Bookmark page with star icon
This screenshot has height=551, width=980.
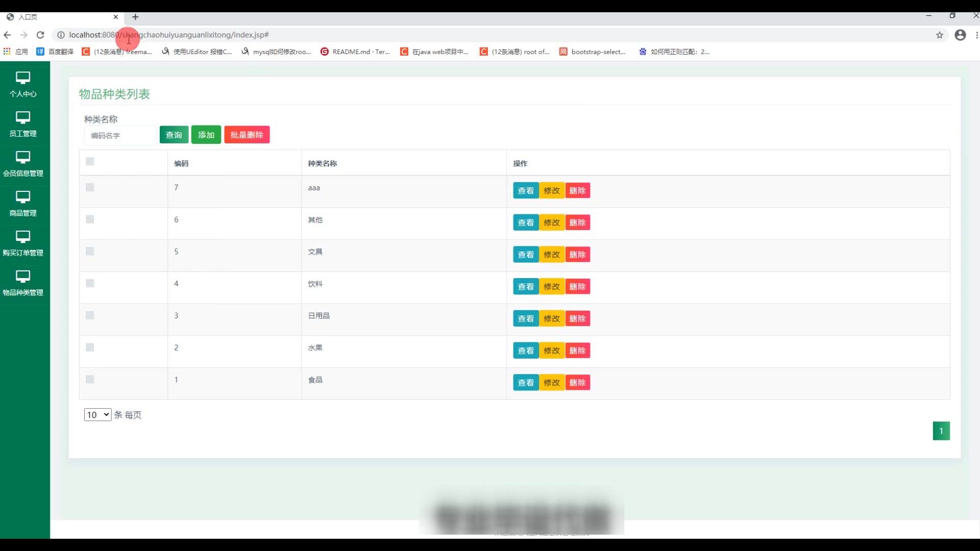point(940,35)
